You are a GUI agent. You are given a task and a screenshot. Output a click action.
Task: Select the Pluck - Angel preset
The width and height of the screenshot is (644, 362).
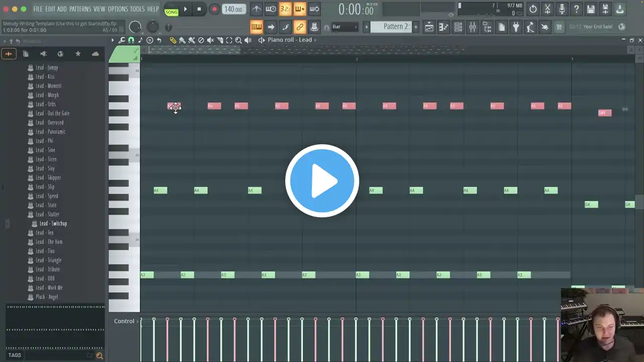click(47, 297)
